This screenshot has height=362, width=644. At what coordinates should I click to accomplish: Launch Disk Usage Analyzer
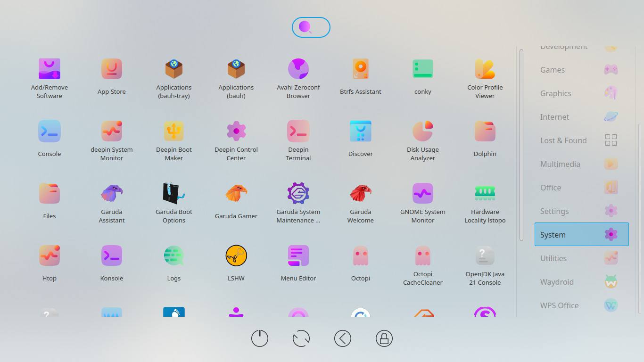[423, 140]
